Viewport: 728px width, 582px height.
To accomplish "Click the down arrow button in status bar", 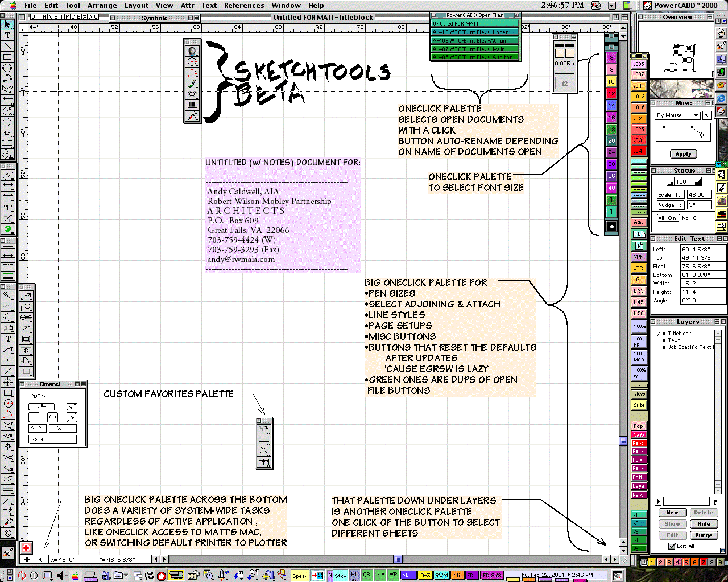I will coord(27,559).
